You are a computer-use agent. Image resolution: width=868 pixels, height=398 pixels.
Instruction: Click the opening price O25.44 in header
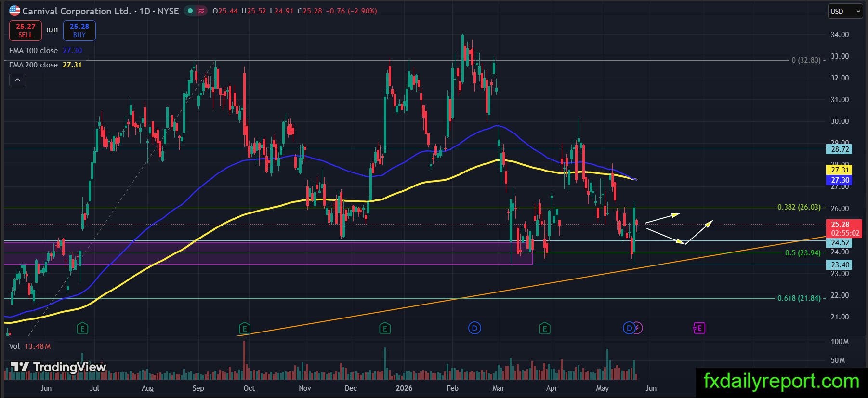point(225,11)
